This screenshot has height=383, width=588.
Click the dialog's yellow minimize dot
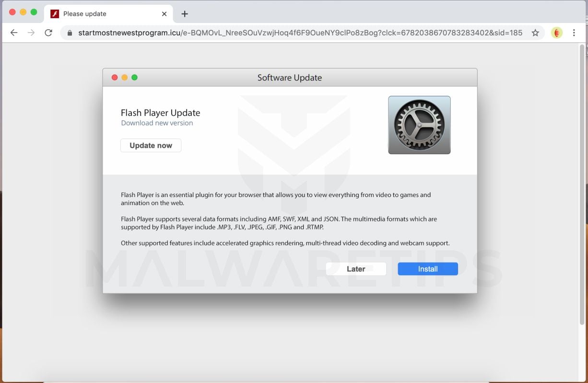click(x=125, y=78)
